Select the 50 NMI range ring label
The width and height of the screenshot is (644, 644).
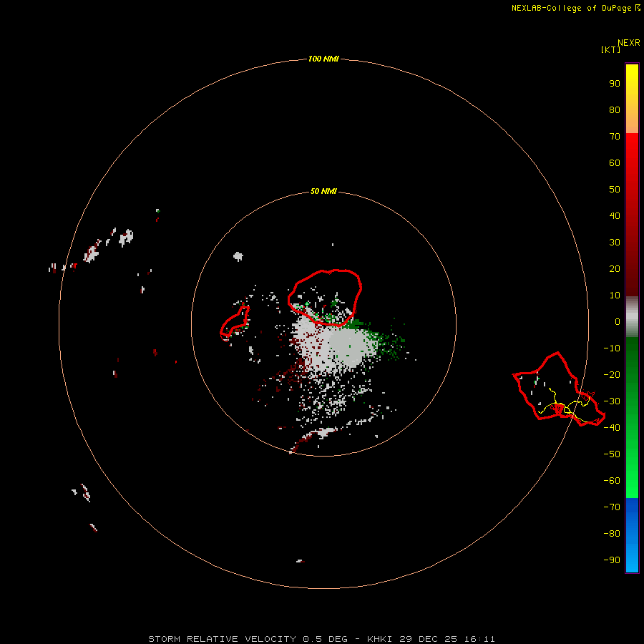click(323, 191)
